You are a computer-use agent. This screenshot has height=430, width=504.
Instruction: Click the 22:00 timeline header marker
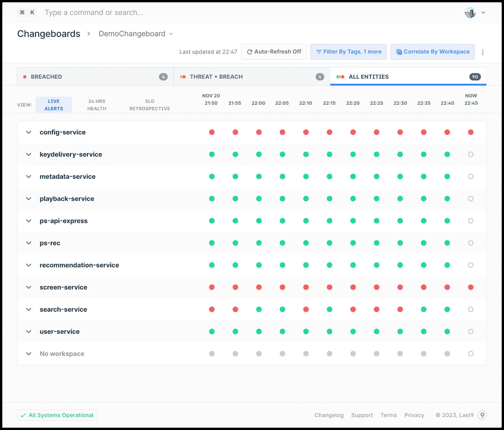click(x=258, y=103)
